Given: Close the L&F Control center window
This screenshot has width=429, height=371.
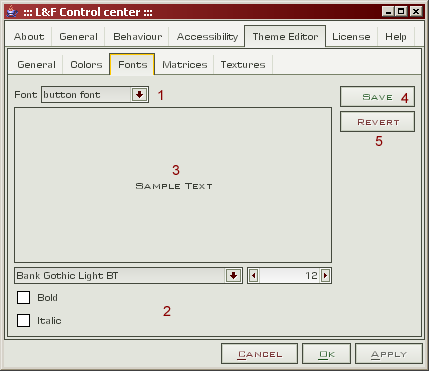Looking at the screenshot, I should (416, 12).
